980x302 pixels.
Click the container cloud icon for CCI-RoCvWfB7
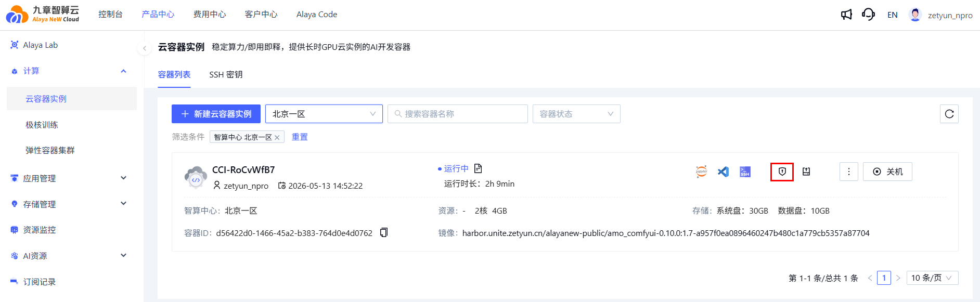196,177
